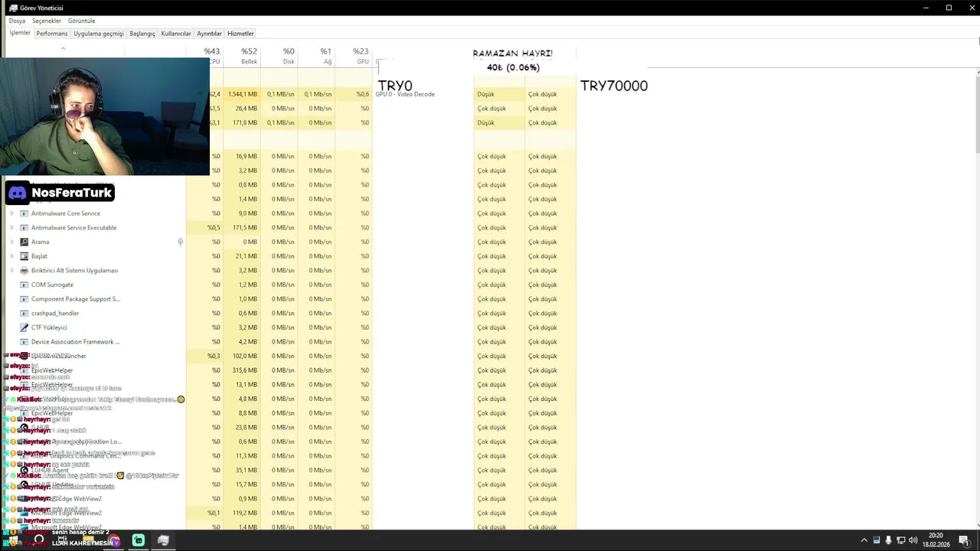Click the Başlat process icon

point(24,256)
